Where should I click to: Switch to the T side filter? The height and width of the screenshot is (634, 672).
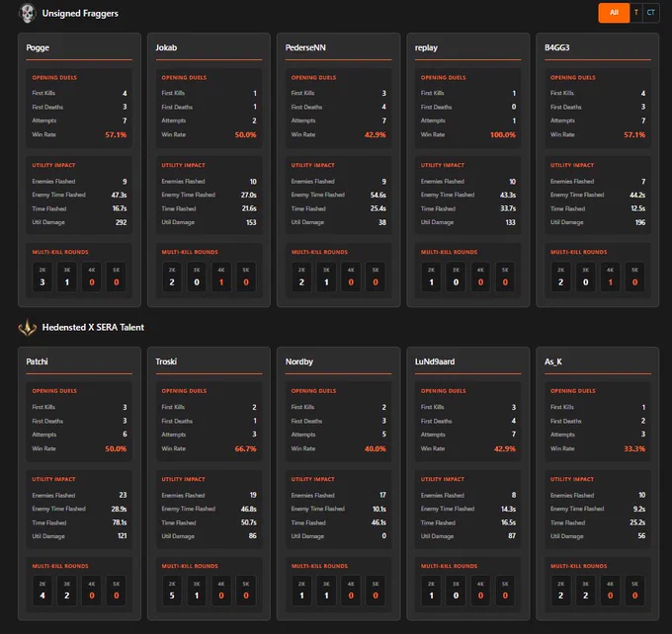636,13
